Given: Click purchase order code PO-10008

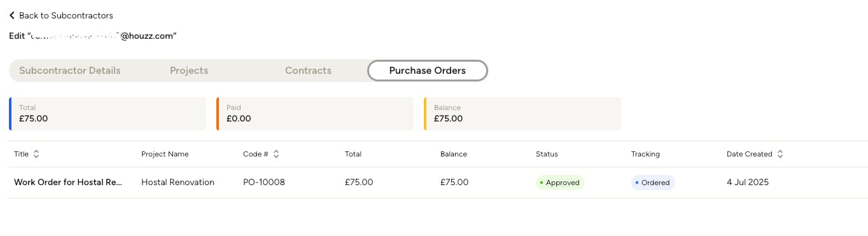Looking at the screenshot, I should pos(264,183).
